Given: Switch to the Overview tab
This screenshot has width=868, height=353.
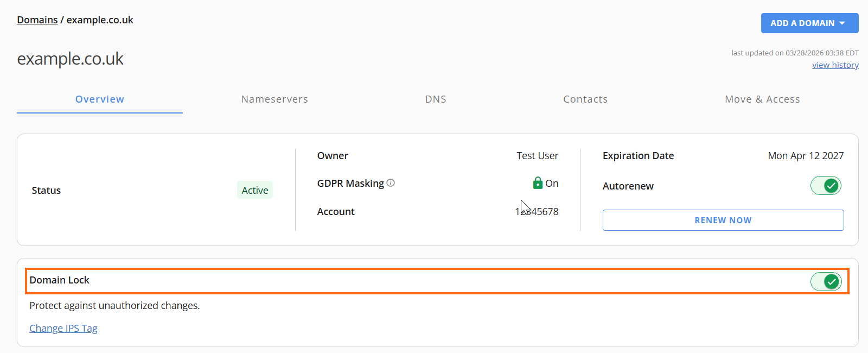Looking at the screenshot, I should 100,99.
